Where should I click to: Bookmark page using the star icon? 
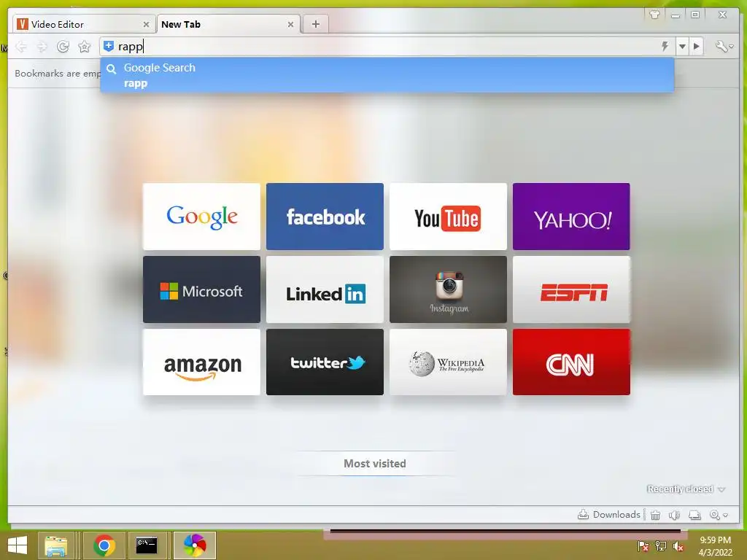click(85, 46)
